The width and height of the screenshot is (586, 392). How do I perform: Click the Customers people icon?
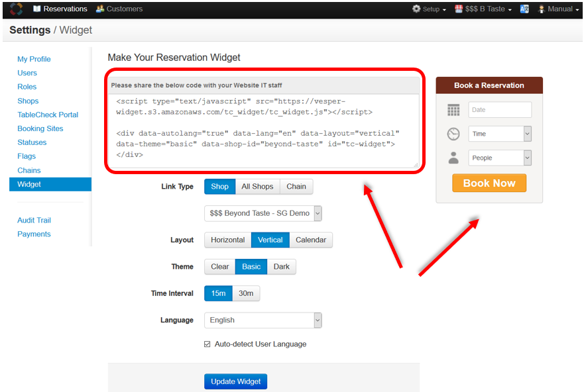tap(100, 9)
